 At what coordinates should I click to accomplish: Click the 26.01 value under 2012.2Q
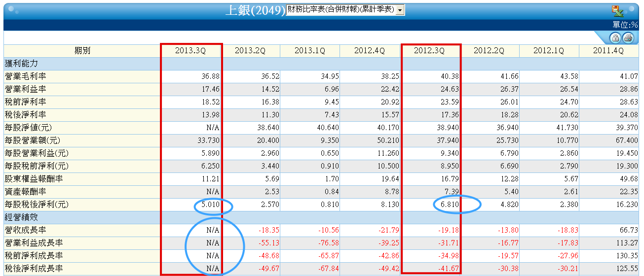click(x=509, y=102)
